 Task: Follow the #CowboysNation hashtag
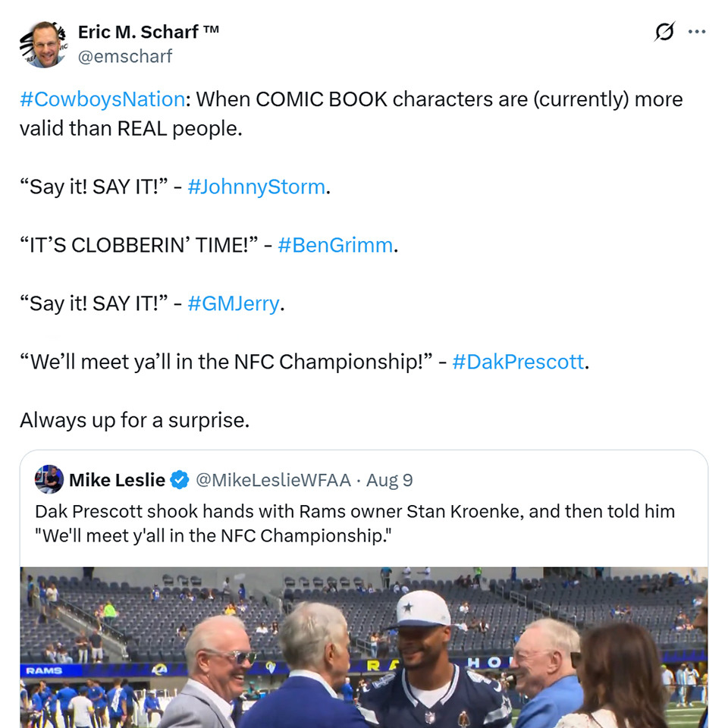pos(102,99)
